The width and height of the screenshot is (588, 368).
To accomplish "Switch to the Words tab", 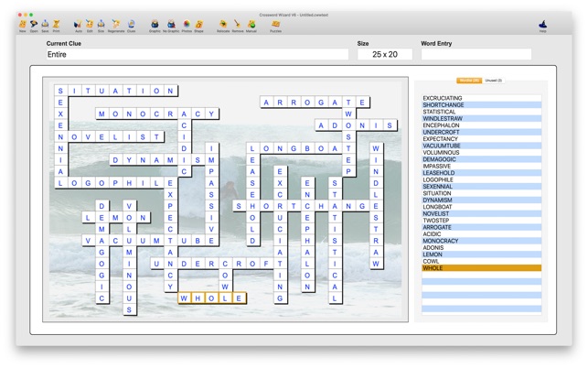I will 469,81.
